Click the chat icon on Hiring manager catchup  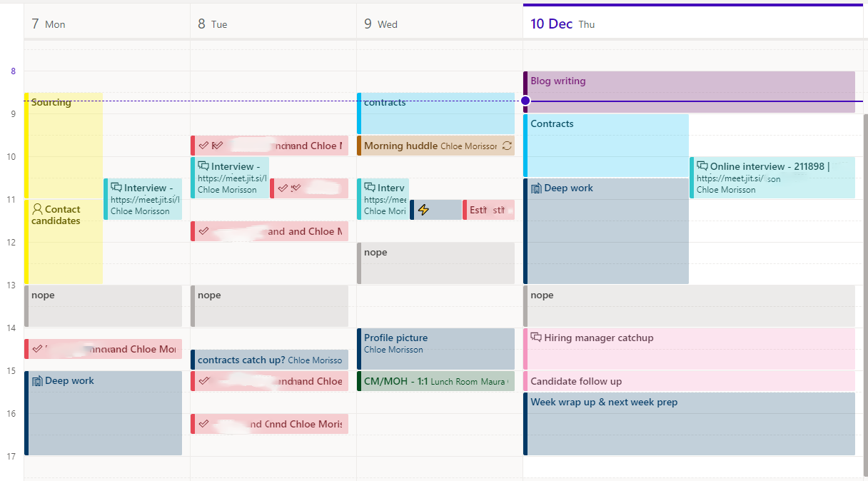(x=536, y=338)
